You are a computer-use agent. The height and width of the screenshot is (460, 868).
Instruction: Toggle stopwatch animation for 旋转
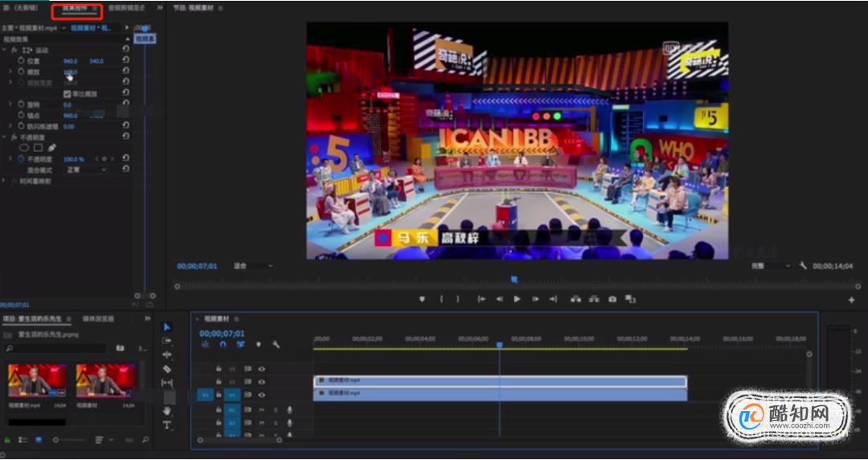click(x=22, y=105)
